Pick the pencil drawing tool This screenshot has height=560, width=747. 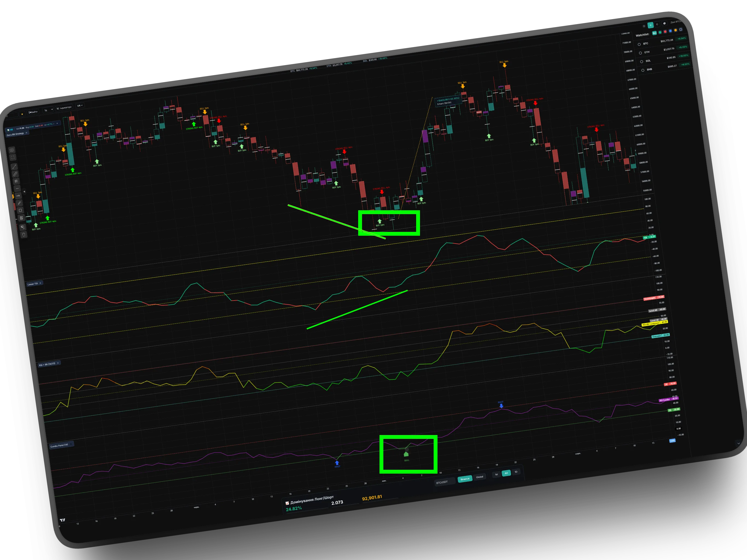coord(19,203)
